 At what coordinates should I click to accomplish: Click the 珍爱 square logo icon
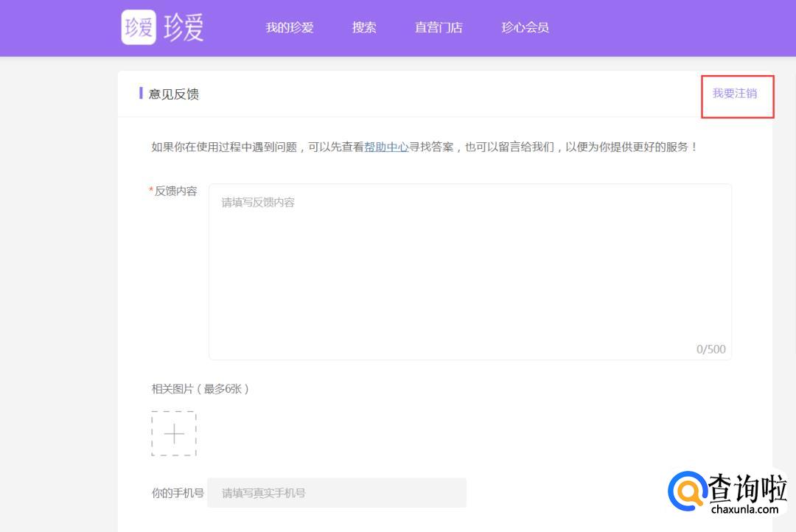click(139, 27)
